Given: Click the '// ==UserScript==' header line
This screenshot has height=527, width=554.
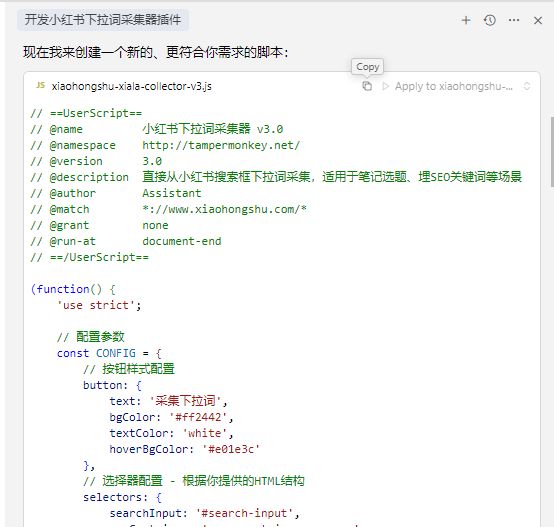Looking at the screenshot, I should point(86,113).
